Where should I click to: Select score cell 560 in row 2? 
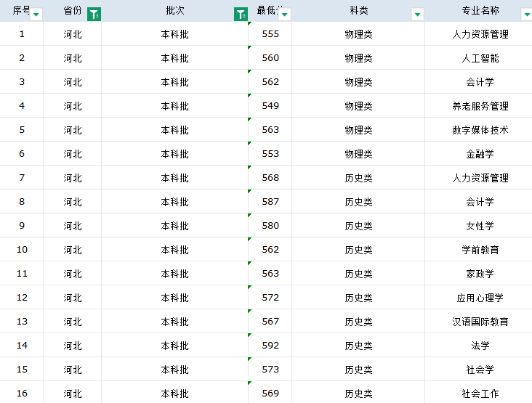(x=270, y=58)
